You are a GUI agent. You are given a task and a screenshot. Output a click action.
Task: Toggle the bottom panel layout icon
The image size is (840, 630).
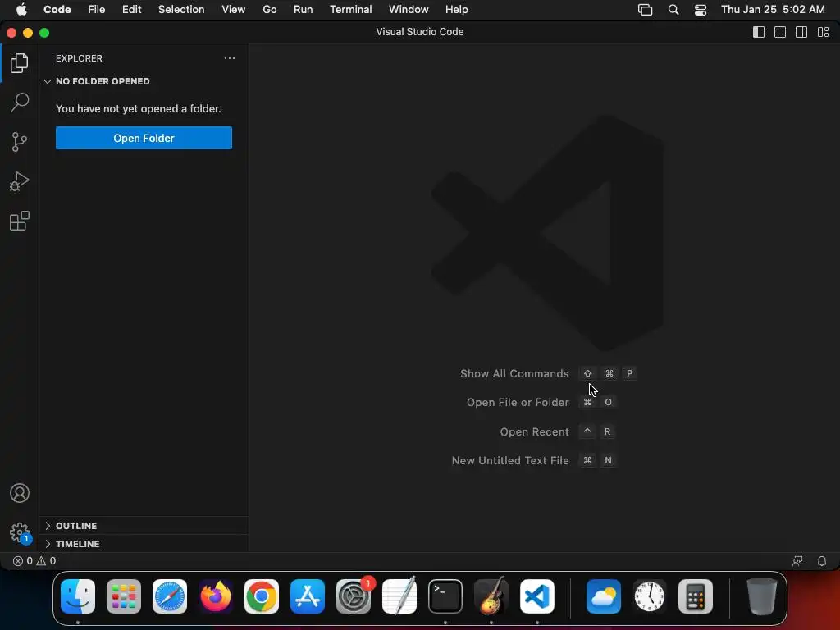tap(780, 32)
